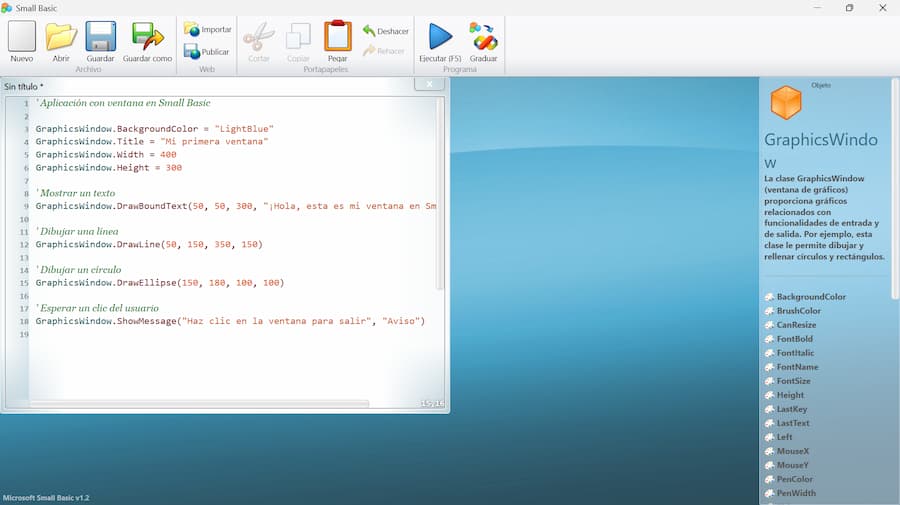This screenshot has height=505, width=900.
Task: Click the Importar icon
Action: (x=192, y=29)
